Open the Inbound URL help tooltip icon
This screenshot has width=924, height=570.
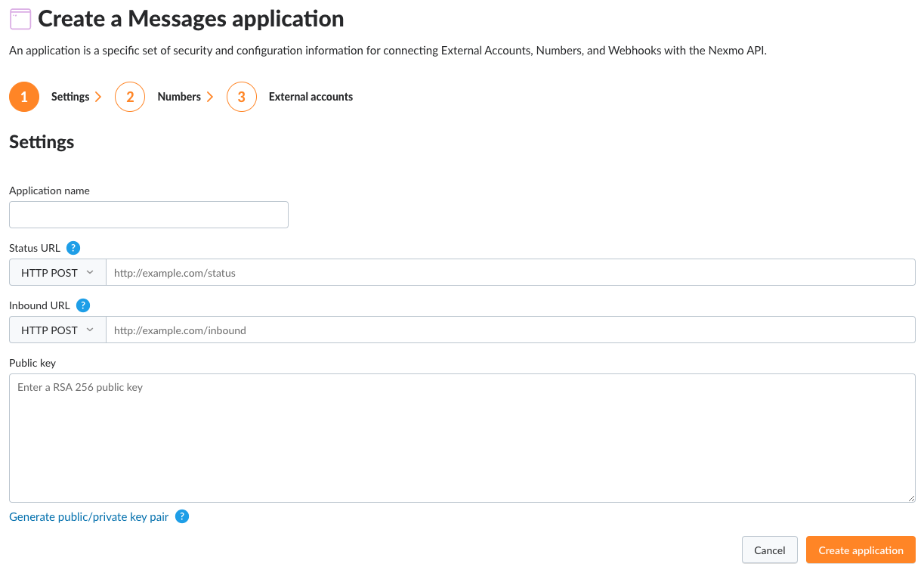83,305
